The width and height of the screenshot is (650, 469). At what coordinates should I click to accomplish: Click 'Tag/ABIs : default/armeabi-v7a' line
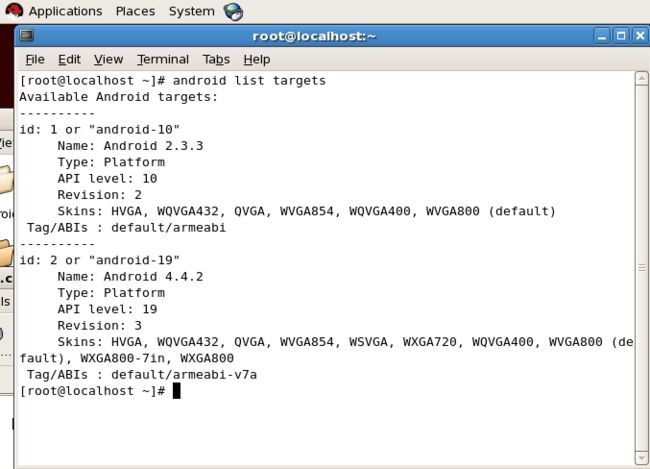[x=142, y=375]
